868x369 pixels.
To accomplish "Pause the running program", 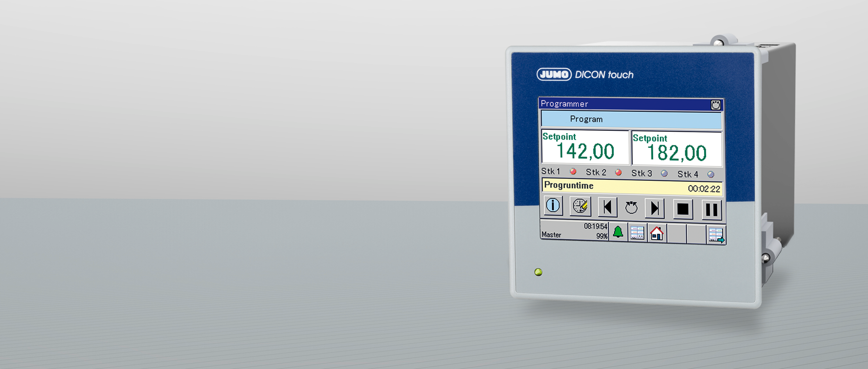I will 711,210.
